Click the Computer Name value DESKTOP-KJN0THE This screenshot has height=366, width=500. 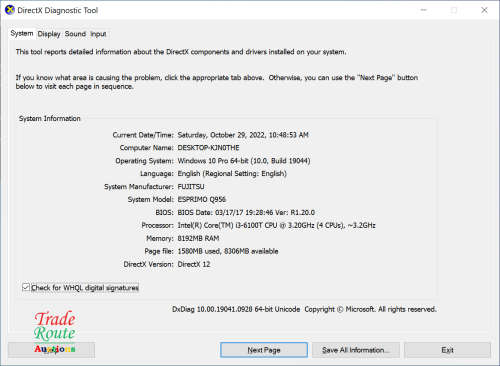(x=208, y=148)
